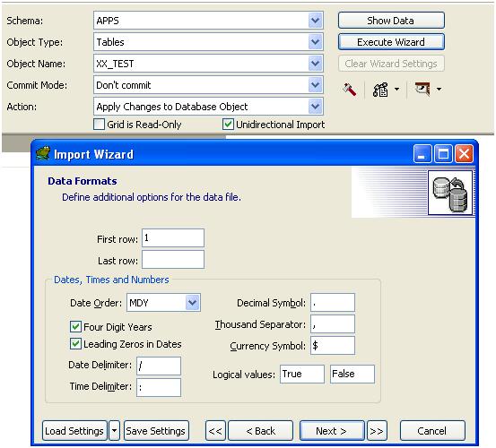Click the True logical value field
496x448 pixels.
(x=302, y=374)
